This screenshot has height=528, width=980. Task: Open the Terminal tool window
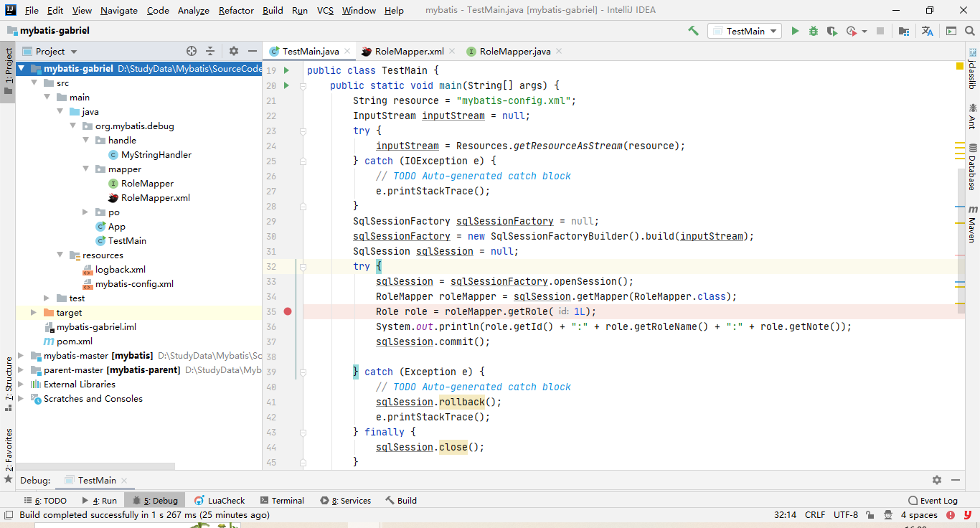click(282, 501)
